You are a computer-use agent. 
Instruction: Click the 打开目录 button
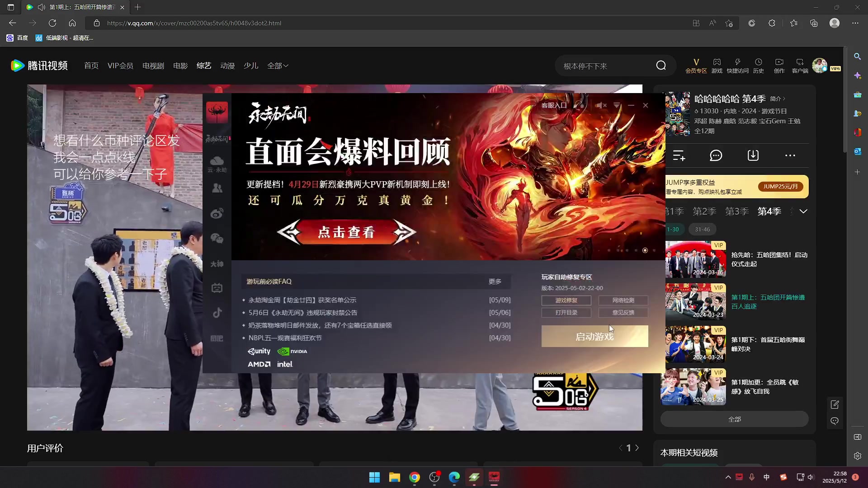566,313
